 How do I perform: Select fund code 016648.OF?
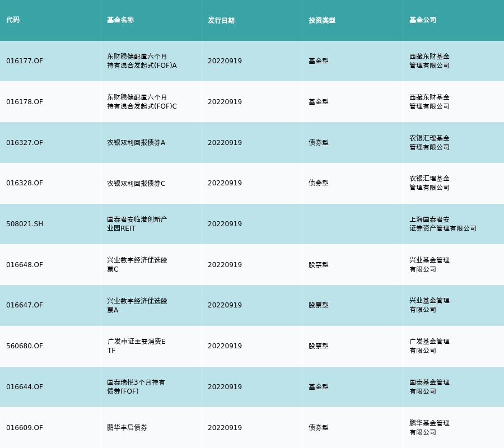coord(25,264)
